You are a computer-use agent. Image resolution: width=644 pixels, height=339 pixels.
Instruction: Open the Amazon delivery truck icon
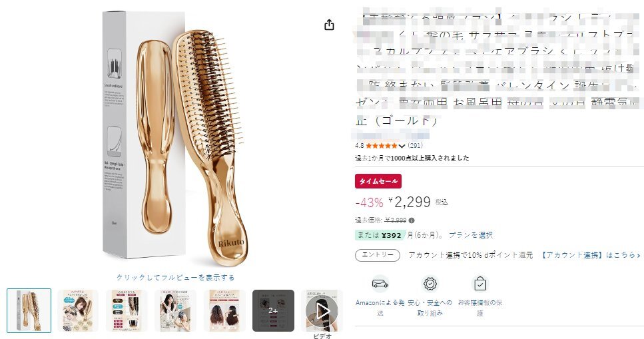380,284
